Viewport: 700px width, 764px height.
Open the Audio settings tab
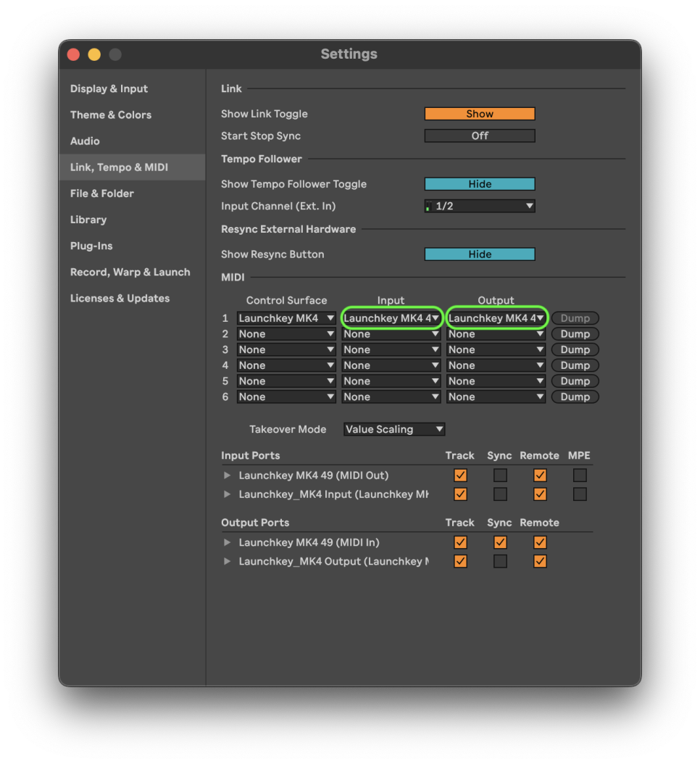85,141
